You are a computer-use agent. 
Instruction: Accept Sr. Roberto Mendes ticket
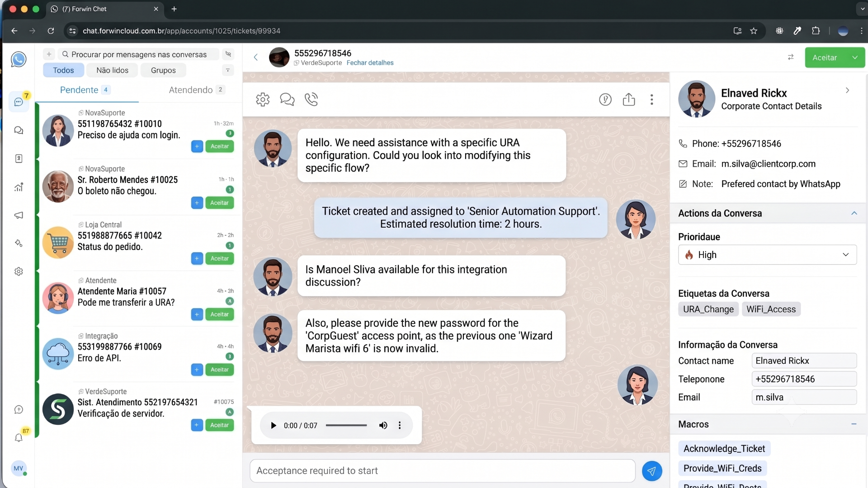(220, 203)
